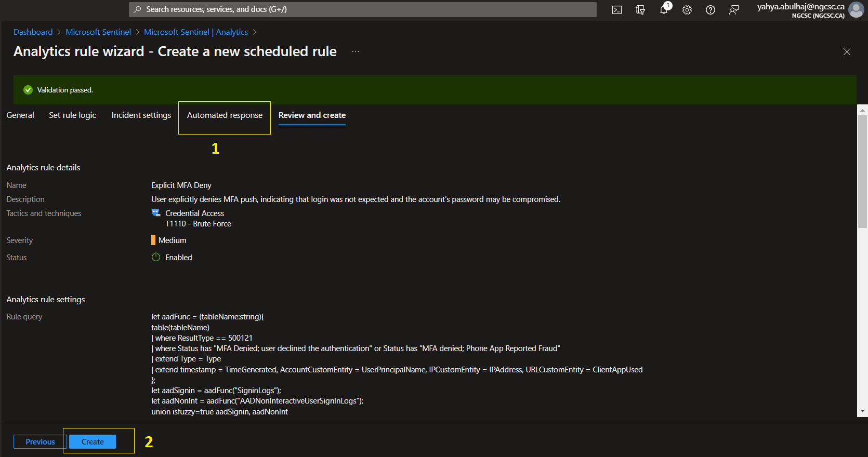Click the query line 'let aadSignin = aadFunc("SigninLogs");'
The height and width of the screenshot is (457, 868).
click(216, 391)
